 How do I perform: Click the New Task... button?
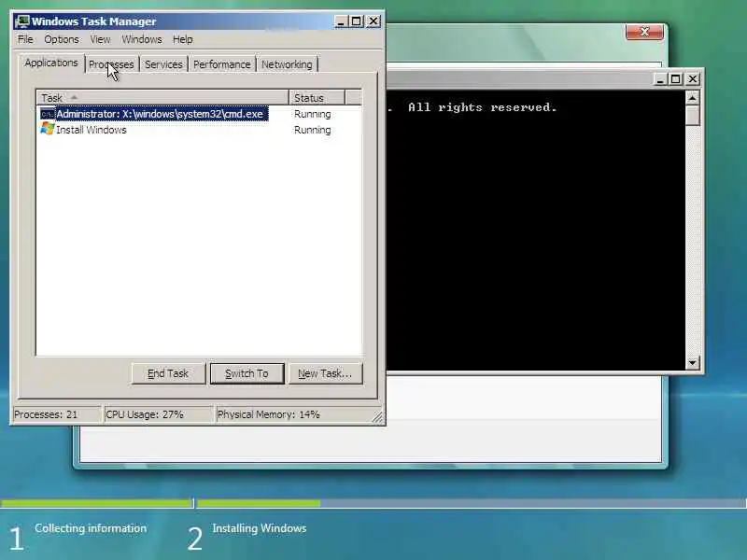pos(325,374)
